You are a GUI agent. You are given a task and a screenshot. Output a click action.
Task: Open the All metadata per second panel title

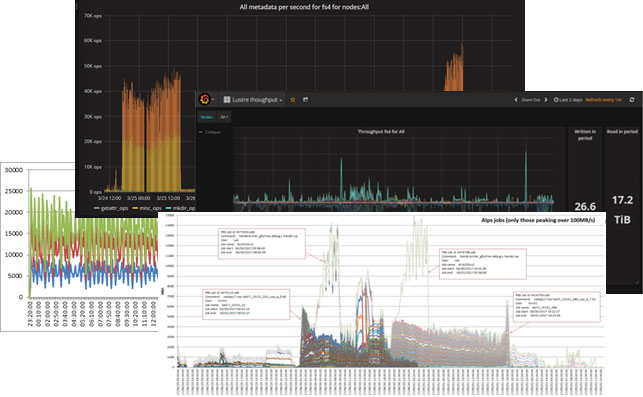click(304, 7)
